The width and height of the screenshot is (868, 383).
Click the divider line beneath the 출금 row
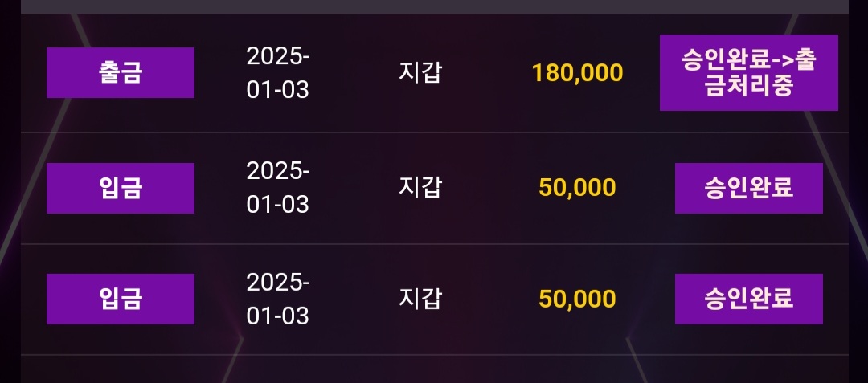pyautogui.click(x=434, y=132)
